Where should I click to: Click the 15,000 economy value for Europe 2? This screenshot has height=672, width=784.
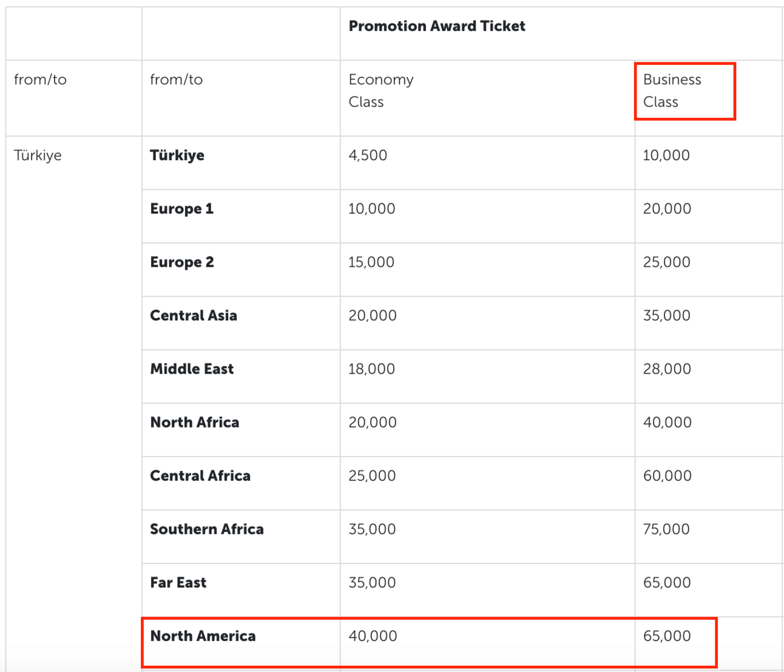[371, 262]
